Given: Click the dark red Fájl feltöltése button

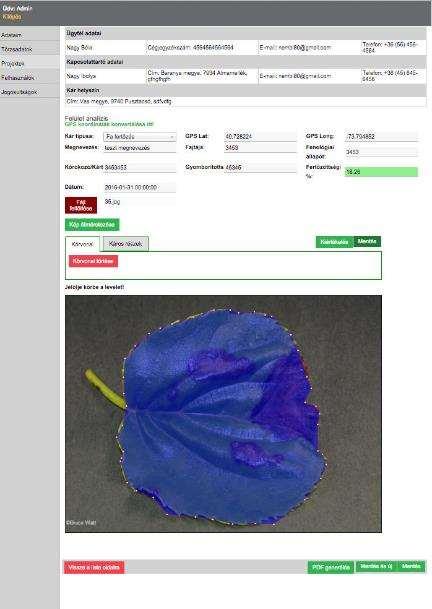Looking at the screenshot, I should 81,205.
